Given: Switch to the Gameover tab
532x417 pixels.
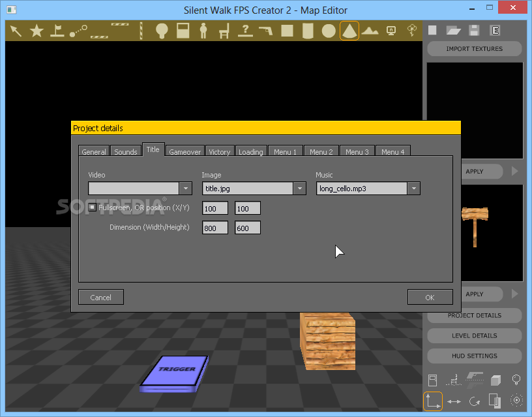Looking at the screenshot, I should 185,151.
